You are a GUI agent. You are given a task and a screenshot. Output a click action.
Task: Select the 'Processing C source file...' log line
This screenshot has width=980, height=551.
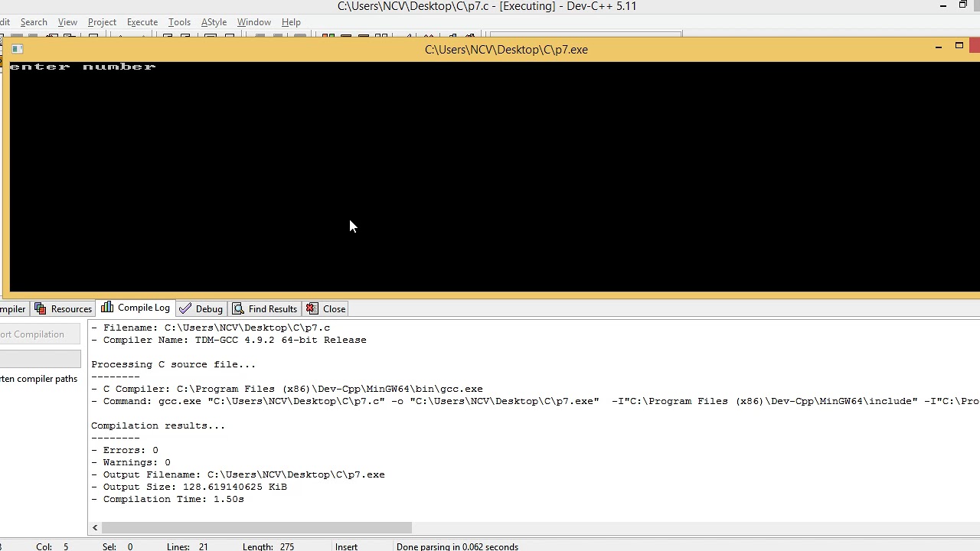[173, 364]
